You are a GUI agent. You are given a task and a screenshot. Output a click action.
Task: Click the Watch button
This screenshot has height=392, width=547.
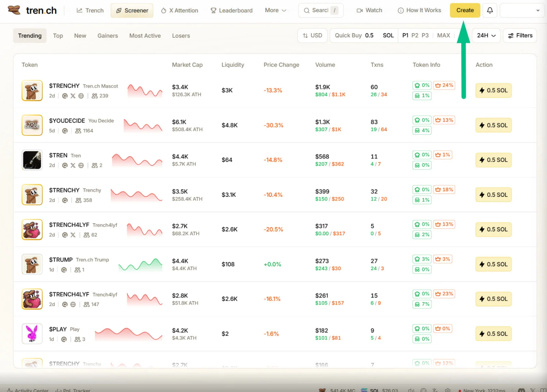[369, 10]
